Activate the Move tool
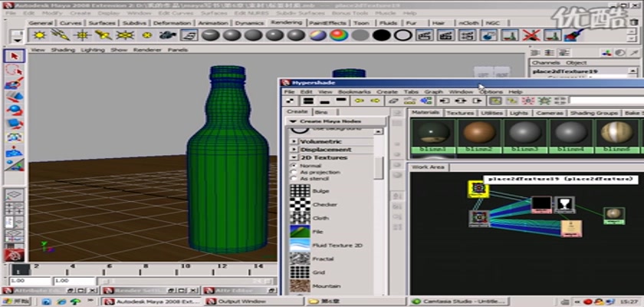Viewport: 644px width, 307px height. (x=15, y=97)
